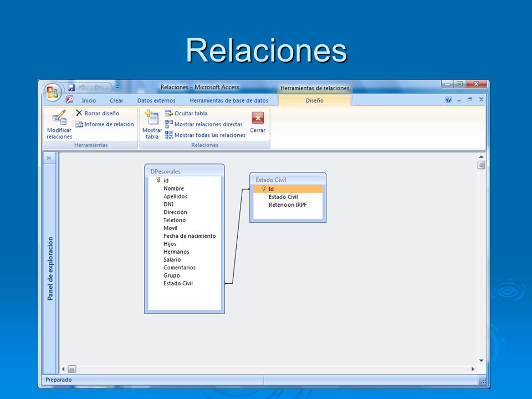
Task: Select the Dirección field
Action: click(x=185, y=212)
